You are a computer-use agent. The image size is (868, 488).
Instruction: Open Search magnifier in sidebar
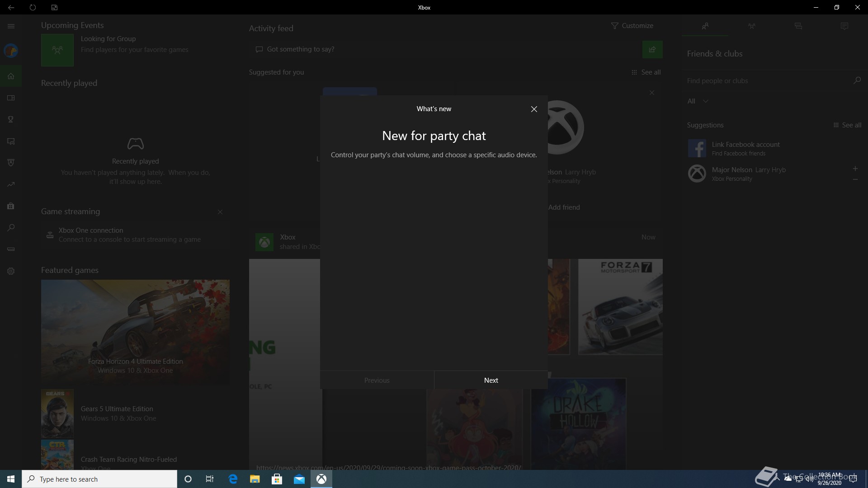(x=11, y=228)
